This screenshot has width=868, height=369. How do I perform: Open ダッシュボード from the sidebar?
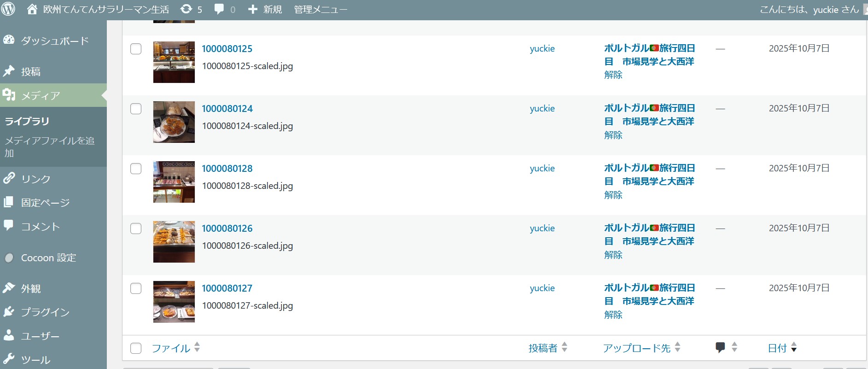coord(54,41)
